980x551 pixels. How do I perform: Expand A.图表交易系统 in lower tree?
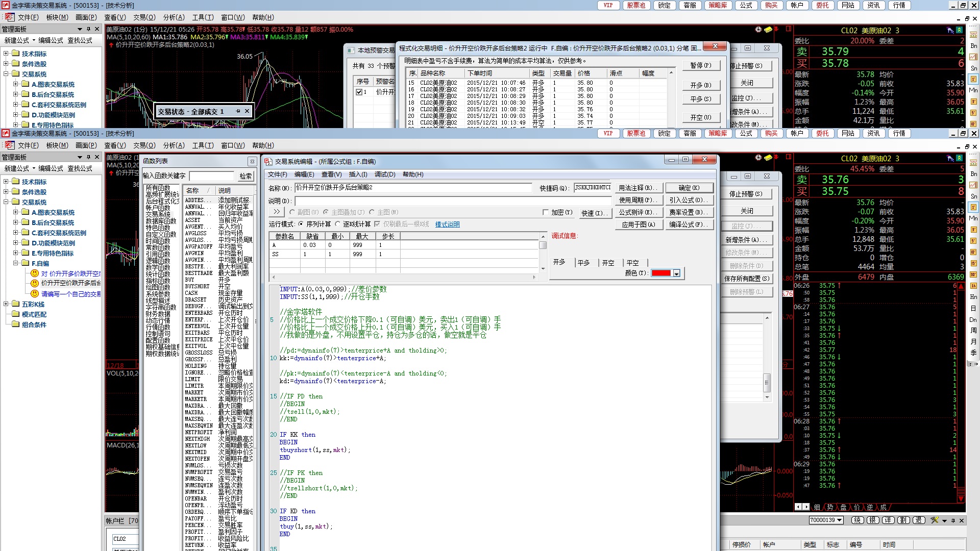click(x=15, y=212)
